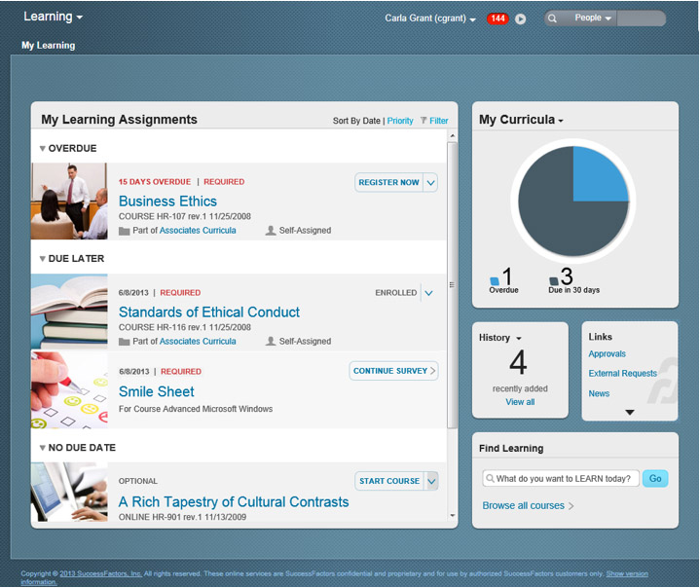Click the down arrow below Links list
700x588 pixels.
(x=629, y=412)
